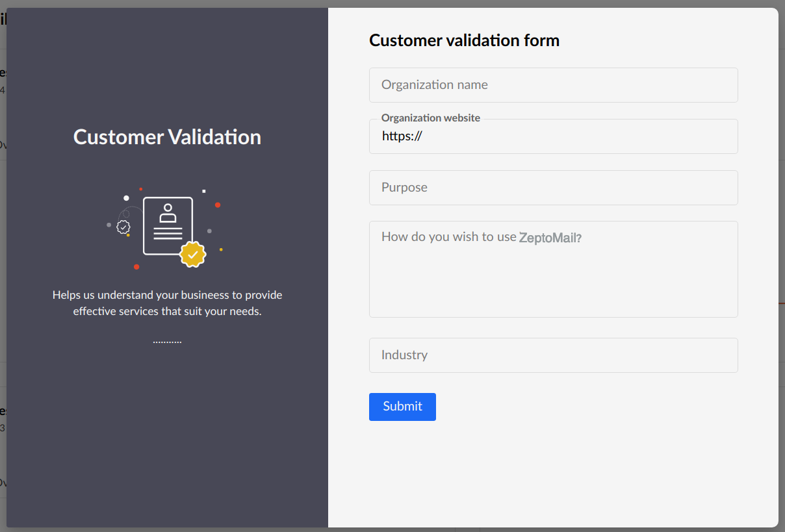Click the 'Helps us understand your business' description

click(x=167, y=303)
